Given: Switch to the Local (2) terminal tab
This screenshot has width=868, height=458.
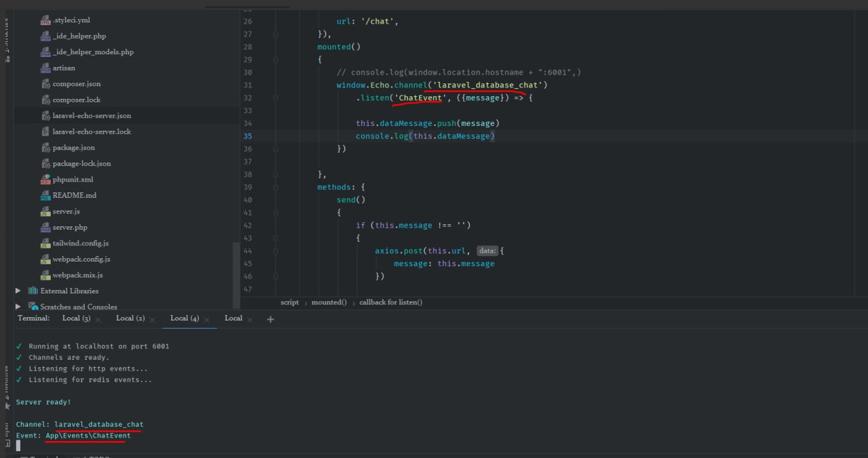Looking at the screenshot, I should (130, 318).
